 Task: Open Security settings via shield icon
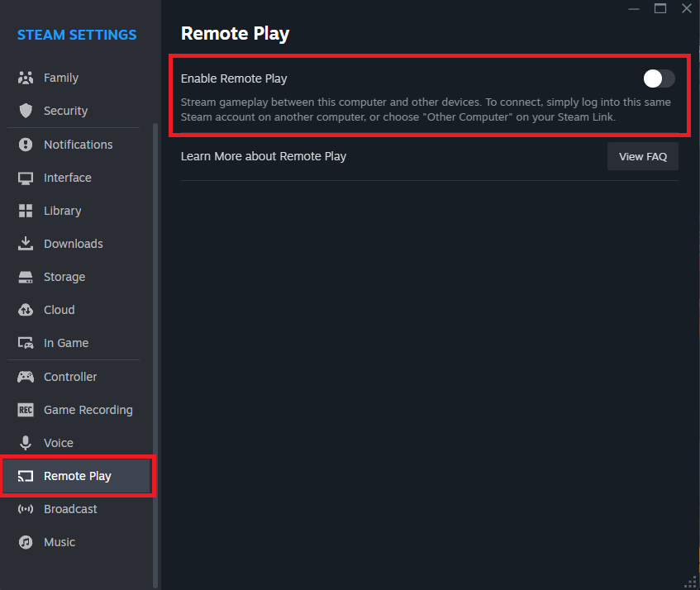[25, 111]
